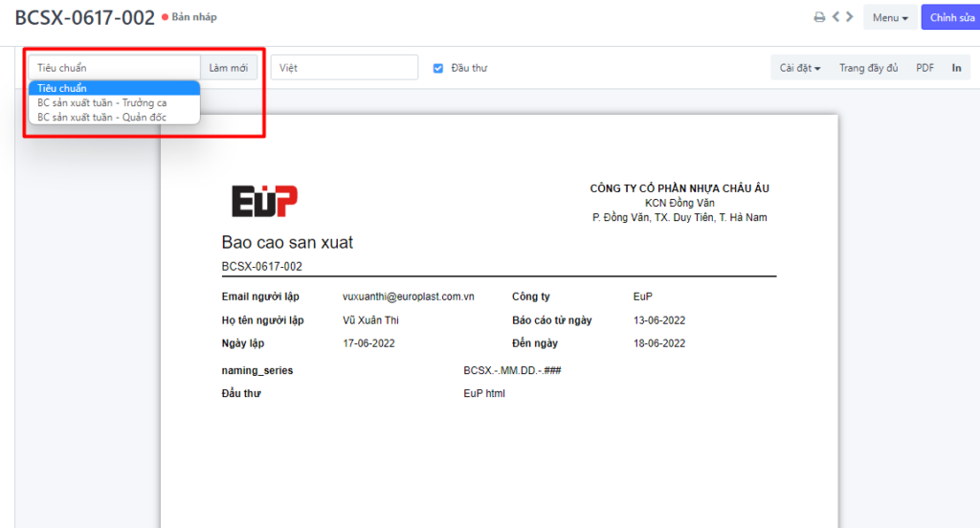Click the Tiêu chuẩn print format select box
This screenshot has width=980, height=528.
click(x=114, y=68)
